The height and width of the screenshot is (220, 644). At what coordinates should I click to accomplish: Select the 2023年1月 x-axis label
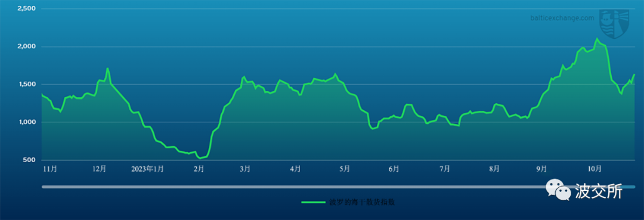147,169
